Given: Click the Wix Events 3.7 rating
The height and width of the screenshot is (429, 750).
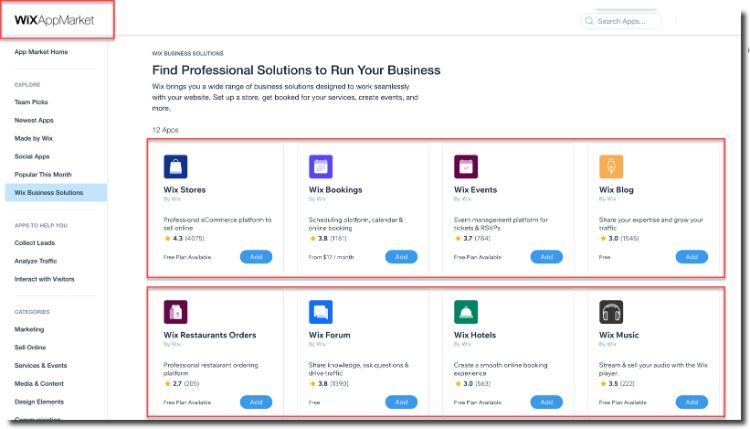Looking at the screenshot, I should pyautogui.click(x=472, y=238).
